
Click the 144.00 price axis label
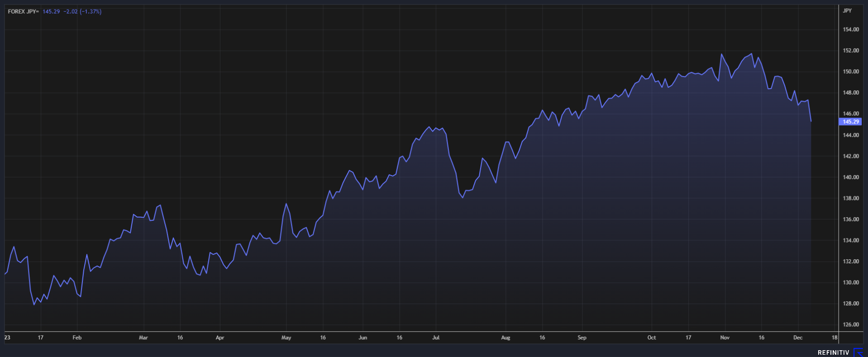(x=851, y=135)
